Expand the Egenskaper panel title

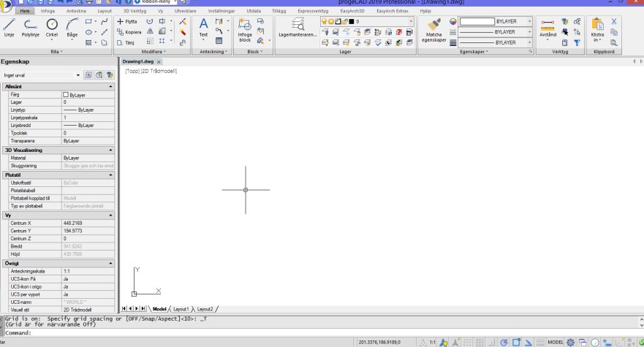474,52
